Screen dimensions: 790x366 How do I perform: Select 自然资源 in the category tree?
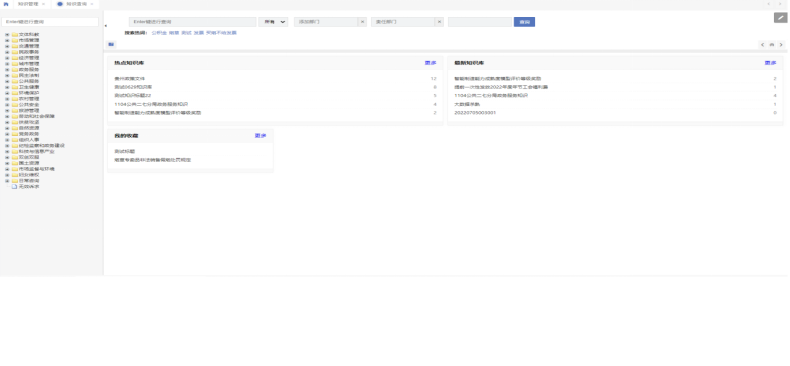coord(29,128)
